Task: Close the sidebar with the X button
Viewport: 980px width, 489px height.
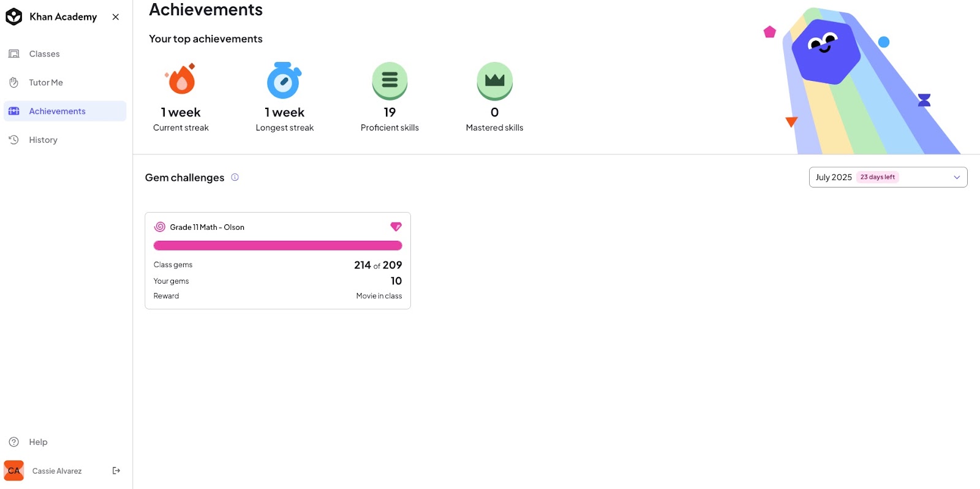Action: click(x=116, y=17)
